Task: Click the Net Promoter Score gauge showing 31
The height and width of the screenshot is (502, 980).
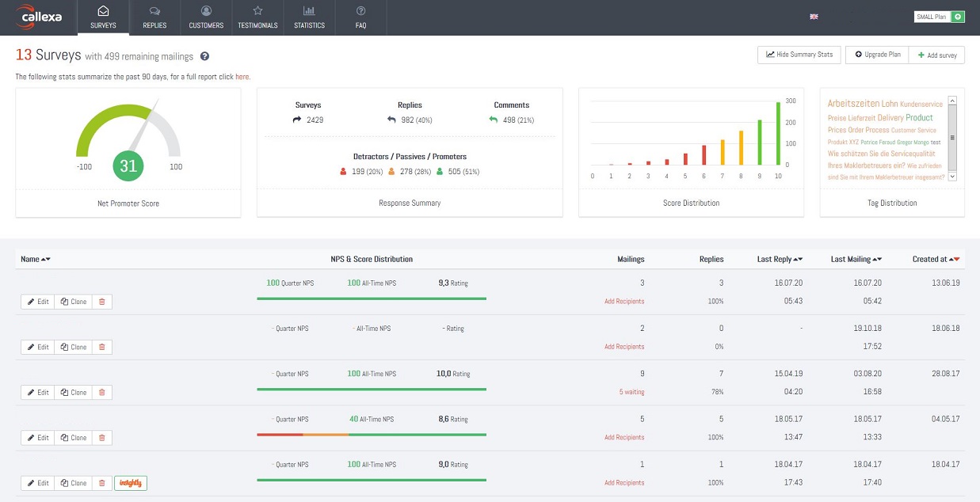Action: [x=128, y=139]
